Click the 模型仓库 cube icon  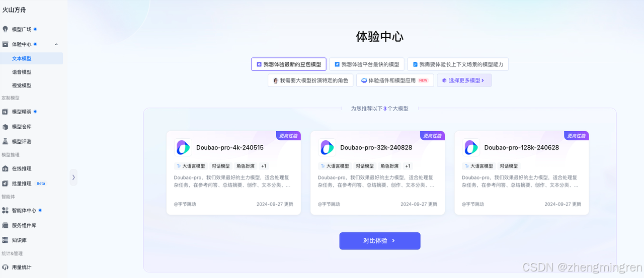click(5, 127)
